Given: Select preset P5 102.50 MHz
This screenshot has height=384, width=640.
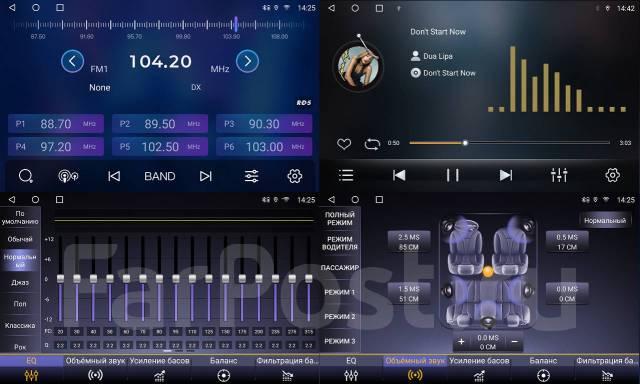Looking at the screenshot, I should [x=160, y=147].
